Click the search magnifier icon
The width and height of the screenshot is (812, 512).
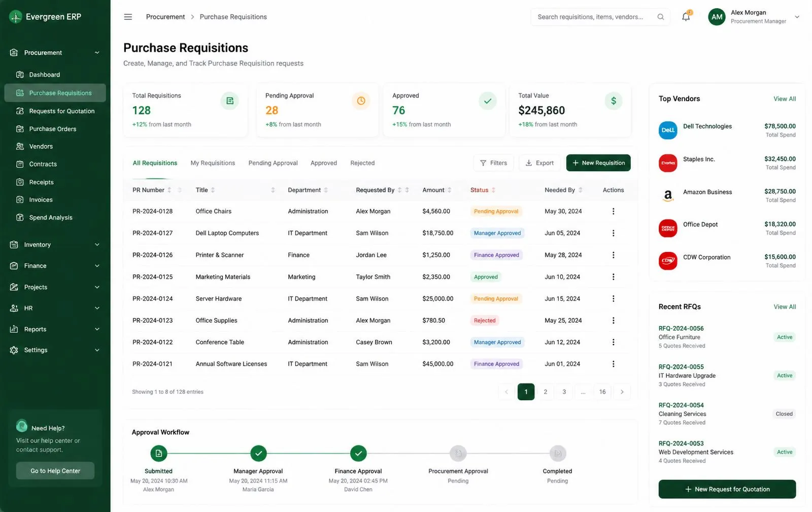660,17
